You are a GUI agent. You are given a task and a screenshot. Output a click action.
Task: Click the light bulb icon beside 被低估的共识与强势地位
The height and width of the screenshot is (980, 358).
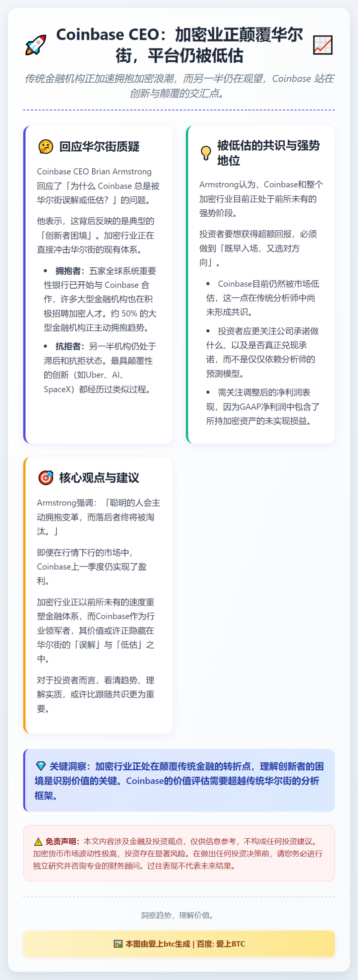(x=206, y=153)
